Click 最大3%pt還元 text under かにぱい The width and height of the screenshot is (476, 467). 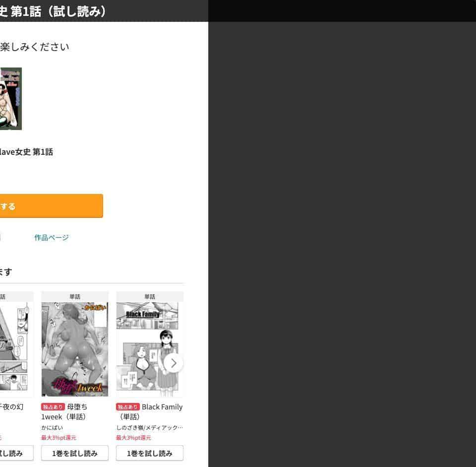(x=59, y=438)
